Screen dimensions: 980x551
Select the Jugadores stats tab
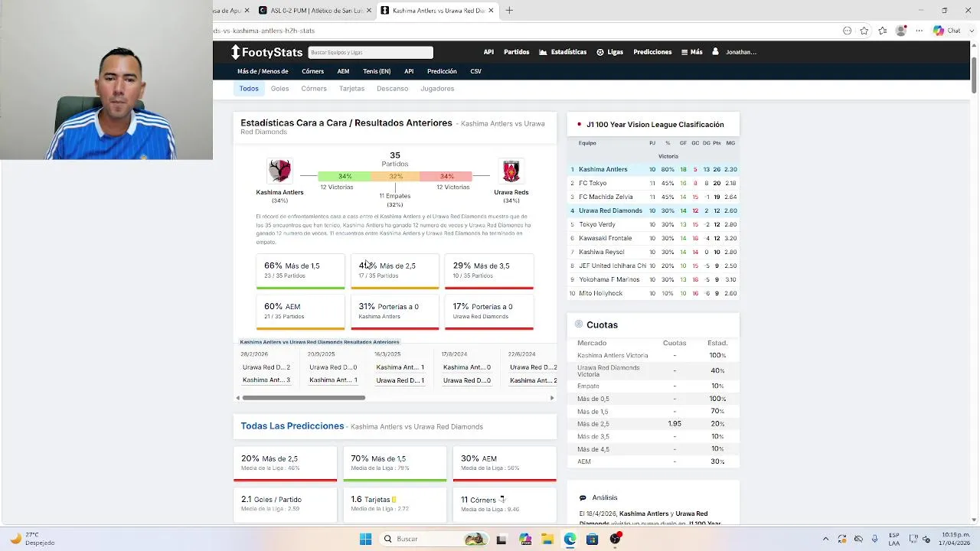437,88
